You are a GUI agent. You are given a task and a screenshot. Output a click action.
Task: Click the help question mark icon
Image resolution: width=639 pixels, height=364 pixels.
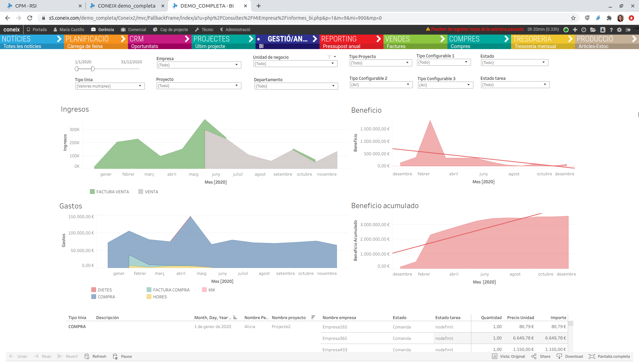[x=611, y=30]
